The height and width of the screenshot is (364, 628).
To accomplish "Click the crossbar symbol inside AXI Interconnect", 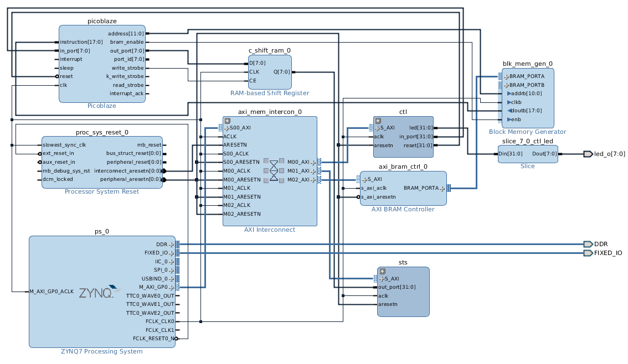I will point(274,171).
